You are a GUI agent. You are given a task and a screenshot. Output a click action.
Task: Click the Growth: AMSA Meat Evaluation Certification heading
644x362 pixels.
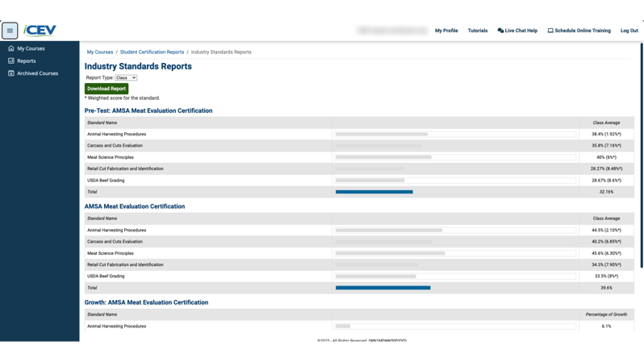point(146,302)
